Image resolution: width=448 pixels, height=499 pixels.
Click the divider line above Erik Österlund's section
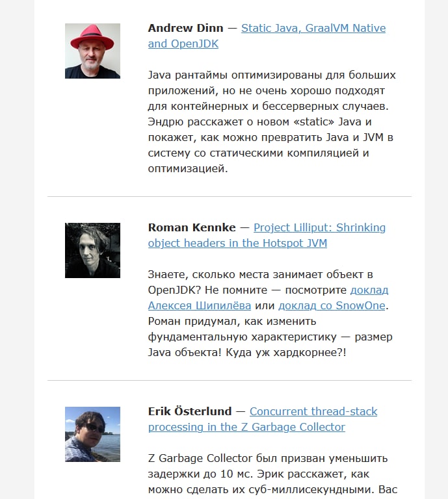(230, 380)
